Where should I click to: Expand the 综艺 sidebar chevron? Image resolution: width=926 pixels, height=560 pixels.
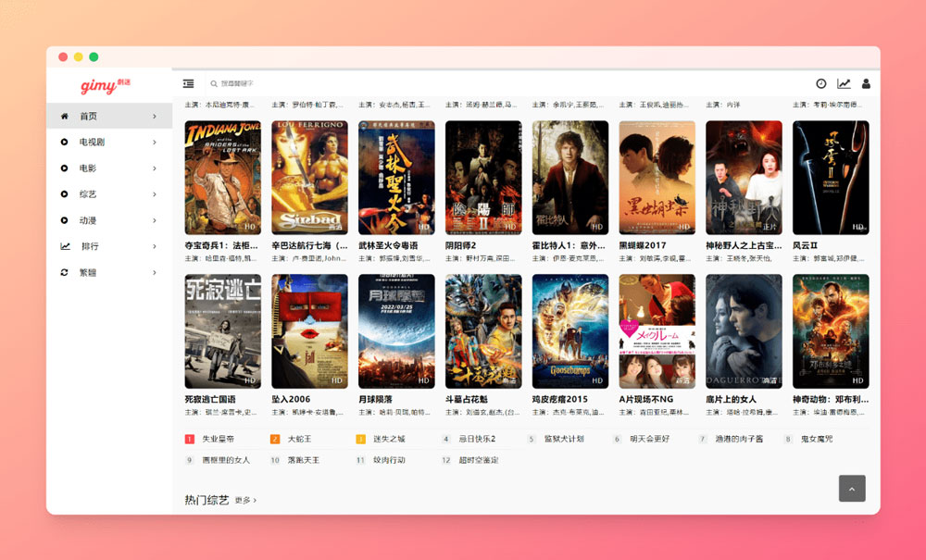(x=155, y=194)
